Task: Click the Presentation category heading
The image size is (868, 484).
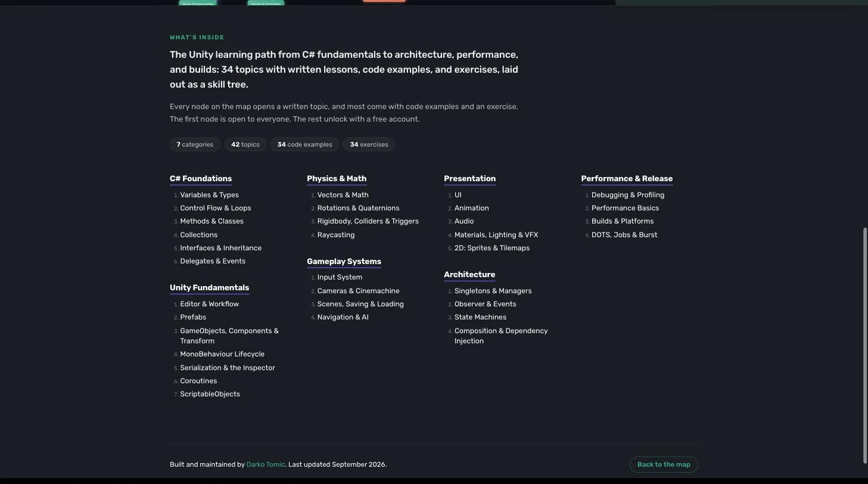Action: [x=469, y=179]
